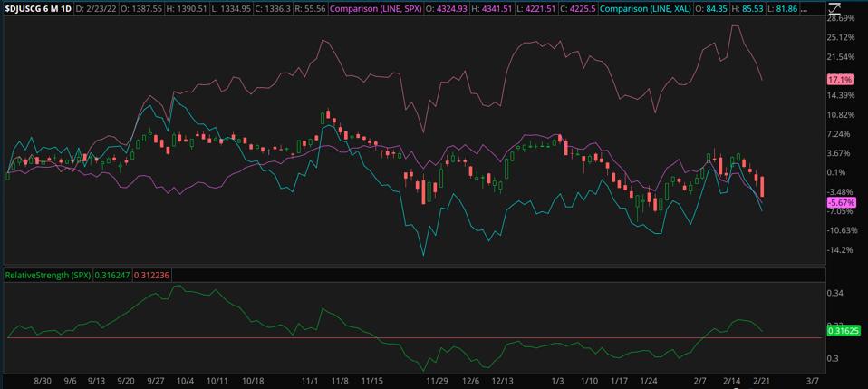Click the pink -5.67% price bubble
This screenshot has height=389, width=868.
coord(840,203)
